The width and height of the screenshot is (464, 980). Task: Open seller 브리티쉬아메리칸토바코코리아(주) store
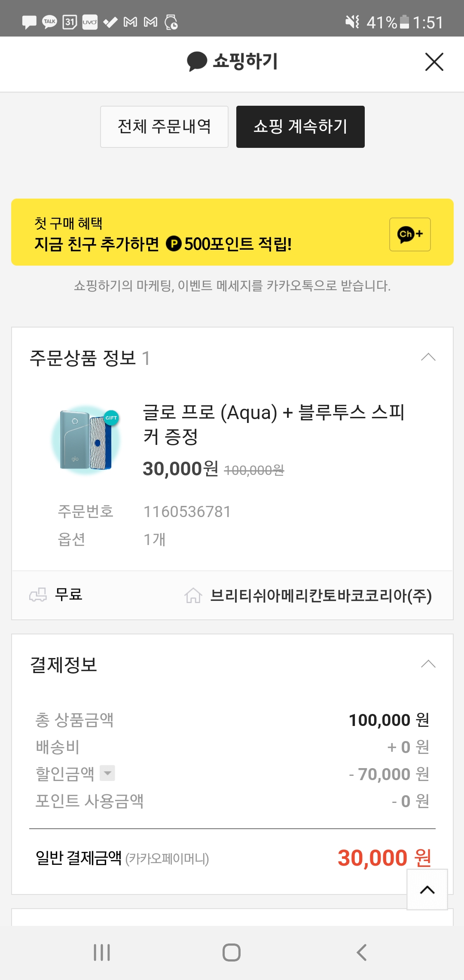(321, 595)
